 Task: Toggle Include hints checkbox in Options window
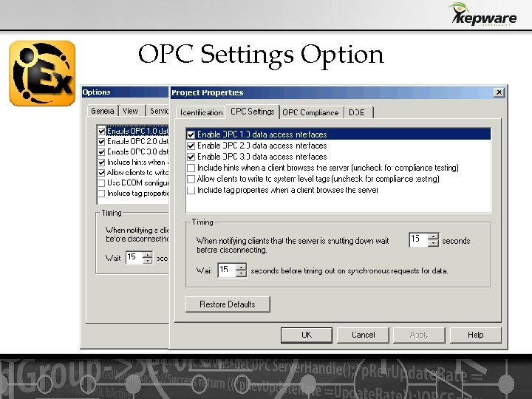coord(101,162)
